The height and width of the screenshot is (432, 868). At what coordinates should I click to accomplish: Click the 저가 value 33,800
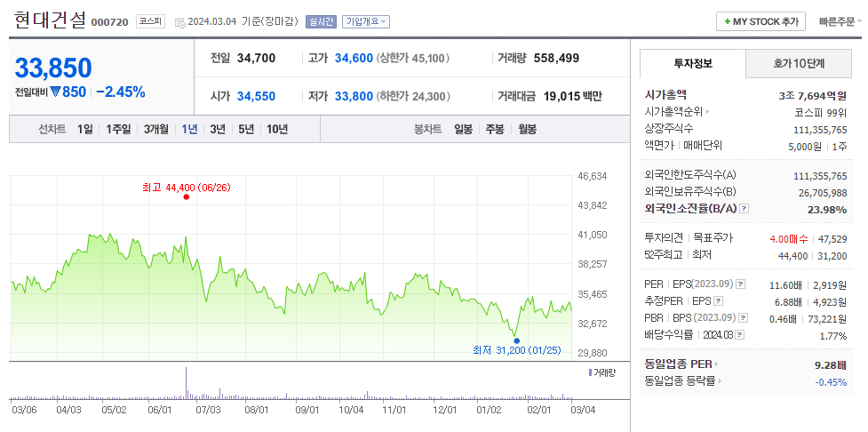[354, 96]
